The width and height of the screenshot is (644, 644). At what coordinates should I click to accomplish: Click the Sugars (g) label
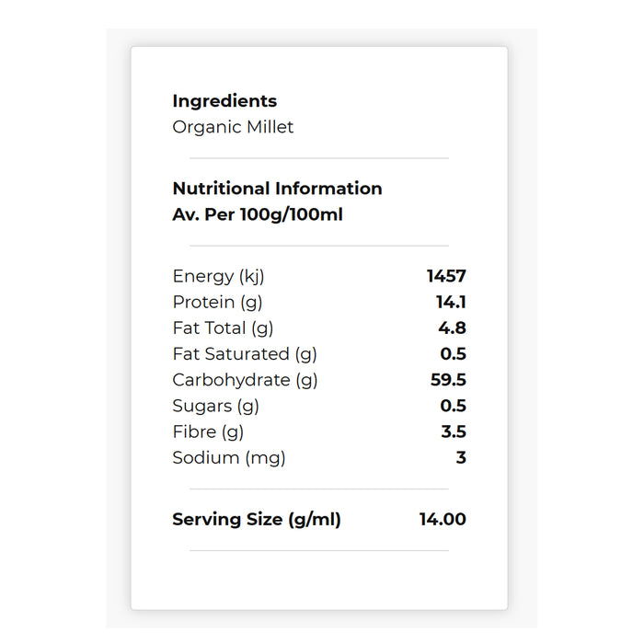coord(215,406)
